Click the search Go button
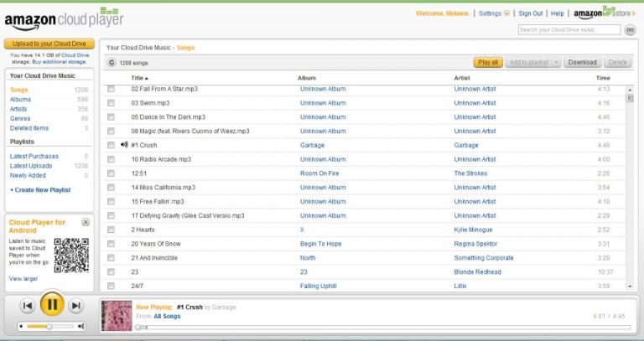This screenshot has width=644, height=341. pyautogui.click(x=630, y=30)
